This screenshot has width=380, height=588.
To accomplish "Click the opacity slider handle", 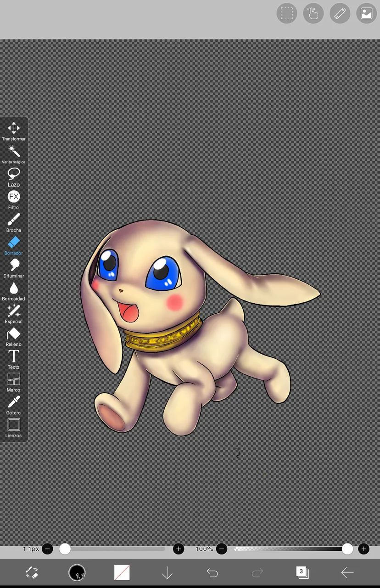I will (347, 549).
